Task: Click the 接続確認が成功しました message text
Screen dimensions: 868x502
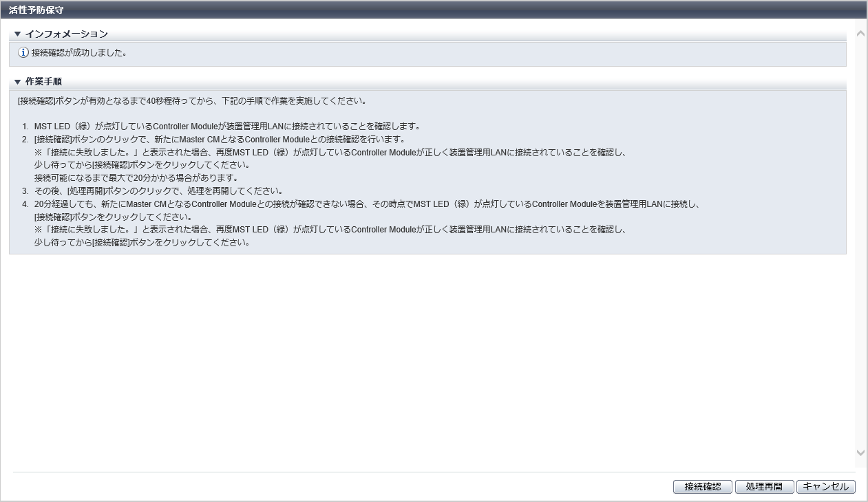Action: point(79,53)
